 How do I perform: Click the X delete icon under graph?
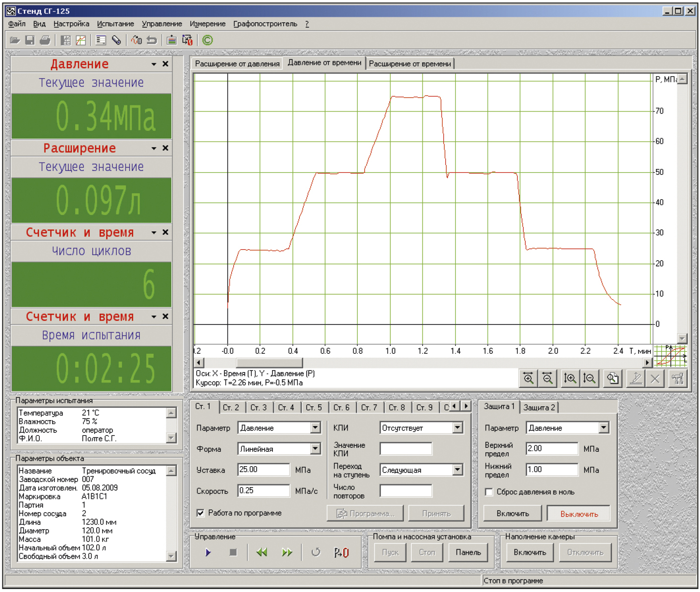655,378
